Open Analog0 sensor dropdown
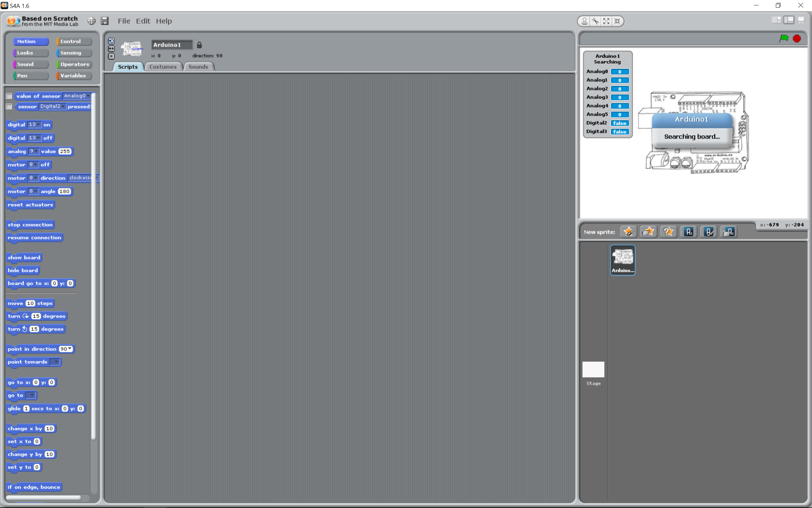 [x=77, y=96]
